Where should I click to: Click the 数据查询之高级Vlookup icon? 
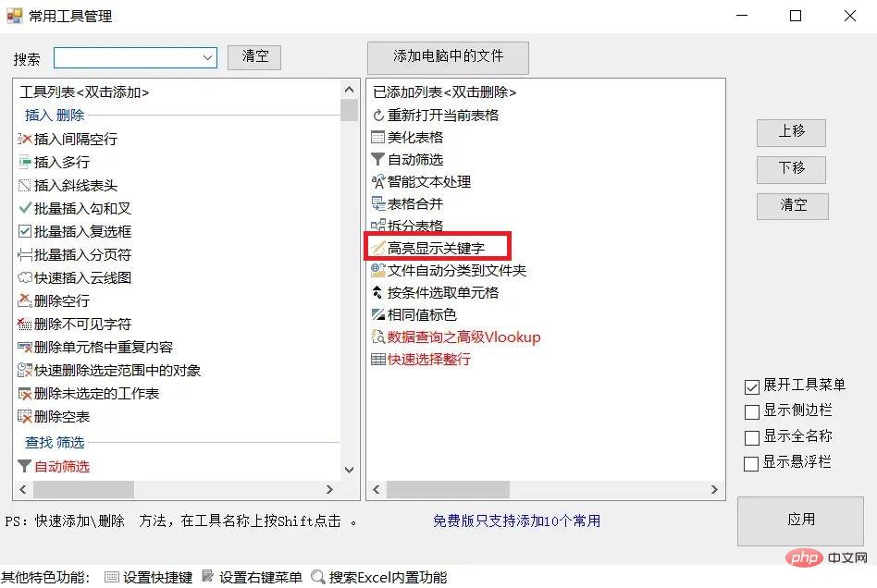pyautogui.click(x=378, y=337)
